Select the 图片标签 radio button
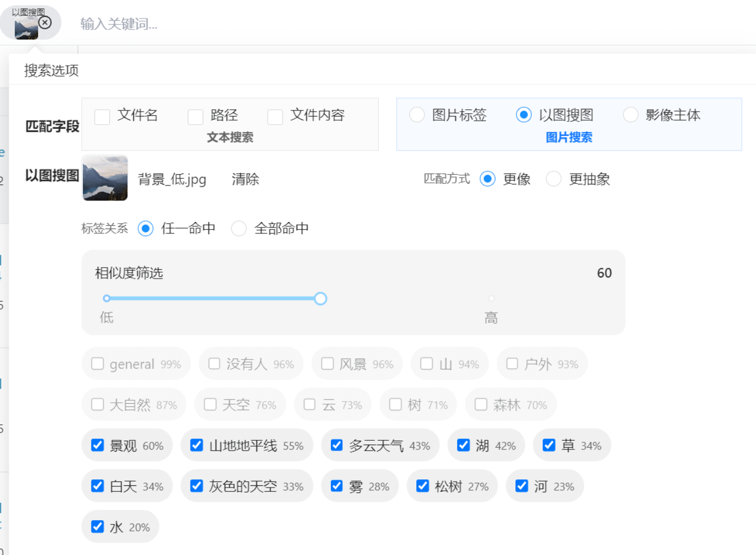 click(417, 115)
